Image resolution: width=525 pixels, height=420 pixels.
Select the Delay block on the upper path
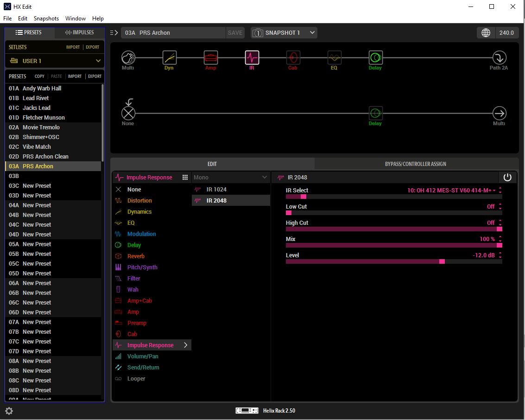point(375,57)
